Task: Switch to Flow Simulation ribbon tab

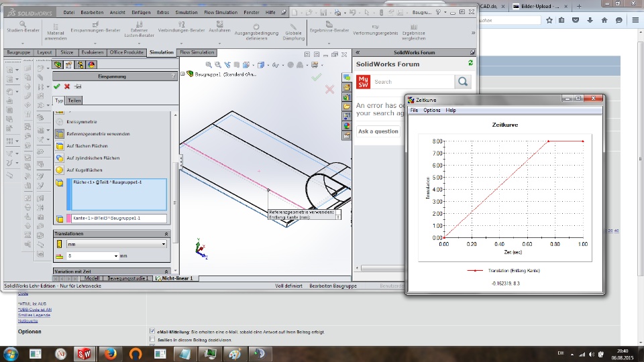Action: pos(197,52)
